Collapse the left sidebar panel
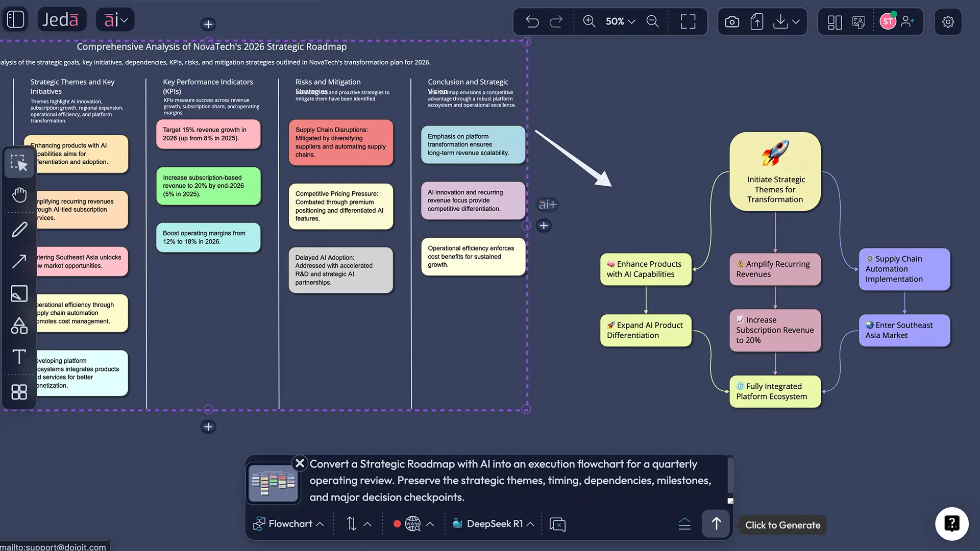The height and width of the screenshot is (551, 980). [x=15, y=19]
